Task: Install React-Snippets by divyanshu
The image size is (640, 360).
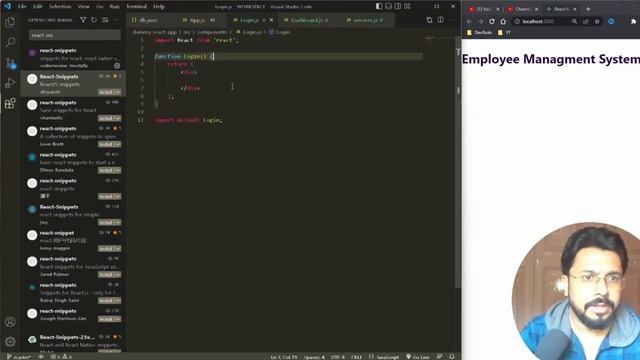Action: point(106,92)
